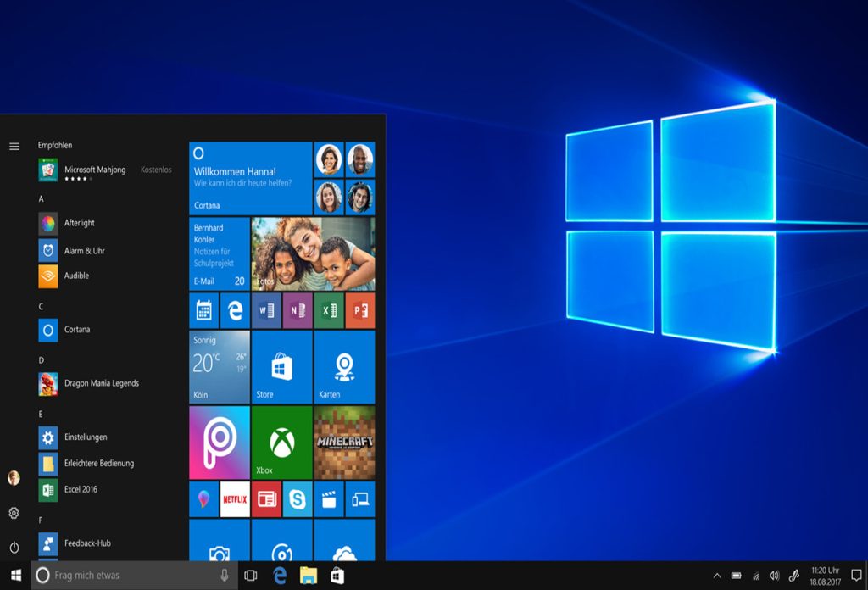The image size is (868, 590).
Task: Open the Karten maps tile
Action: [344, 367]
